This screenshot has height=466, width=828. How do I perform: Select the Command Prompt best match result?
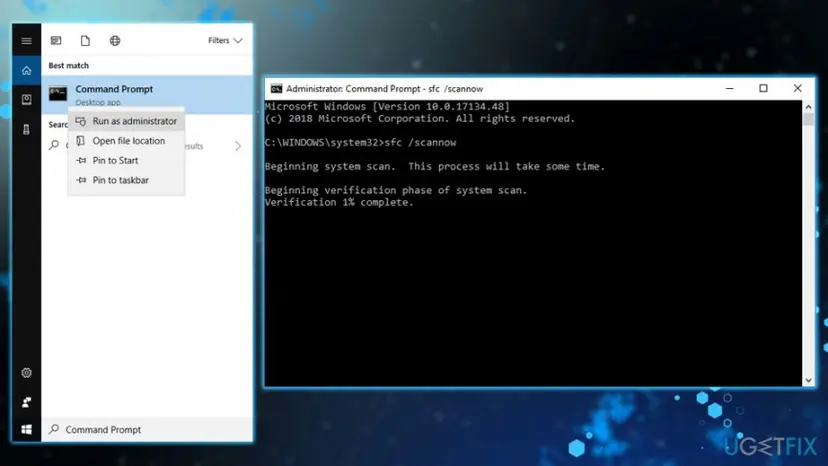pyautogui.click(x=147, y=95)
